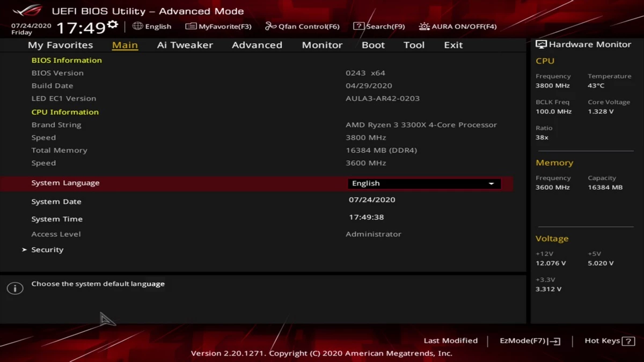Click memory speed value 3600 MHz in Main
This screenshot has width=644, height=362.
point(366,163)
